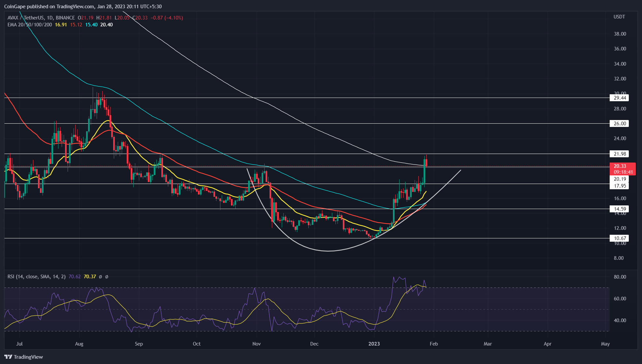Click the RSI 80.00 axis tick
This screenshot has width=642, height=364.
point(620,277)
